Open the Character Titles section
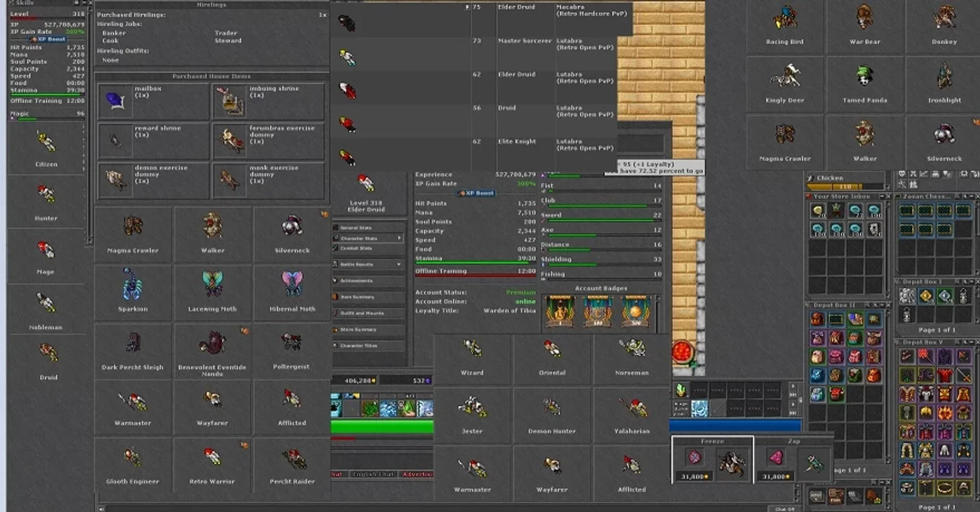 368,346
